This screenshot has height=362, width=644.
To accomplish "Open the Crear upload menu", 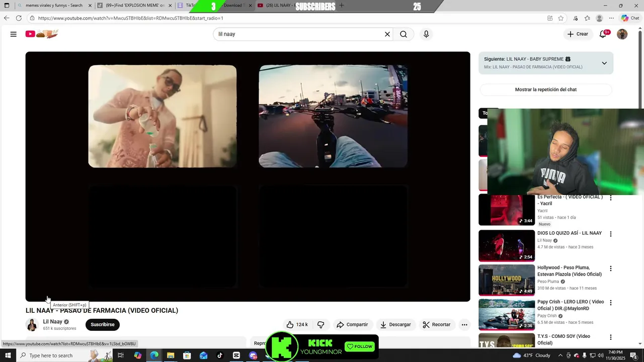I will [x=578, y=34].
